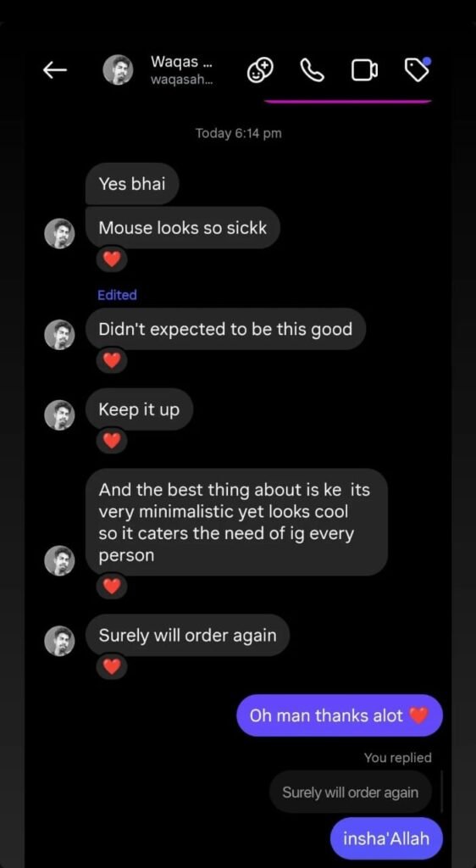Image resolution: width=476 pixels, height=868 pixels.
Task: Go back using the arrow icon
Action: (55, 70)
